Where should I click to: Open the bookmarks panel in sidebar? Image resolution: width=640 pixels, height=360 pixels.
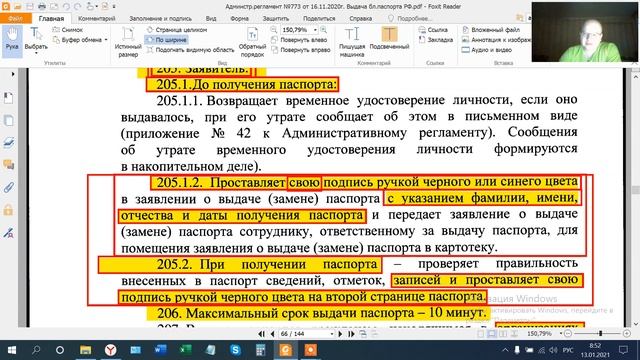click(8, 98)
